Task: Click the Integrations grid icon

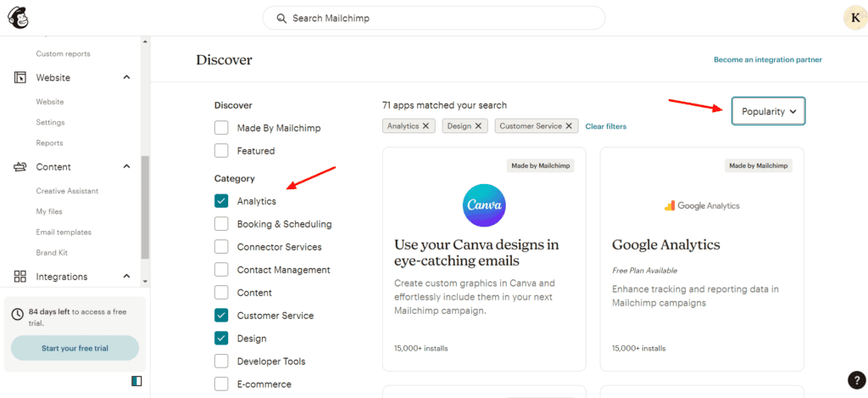Action: [x=20, y=277]
